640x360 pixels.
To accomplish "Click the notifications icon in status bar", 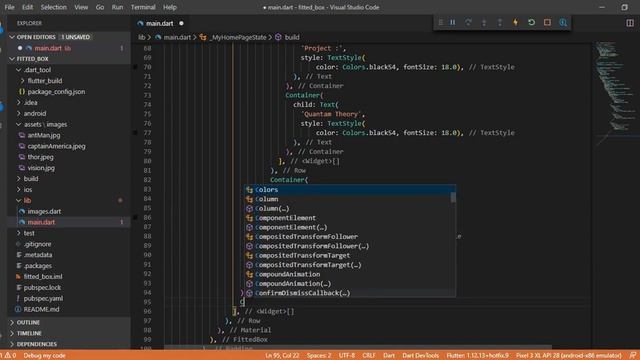I will 633,356.
